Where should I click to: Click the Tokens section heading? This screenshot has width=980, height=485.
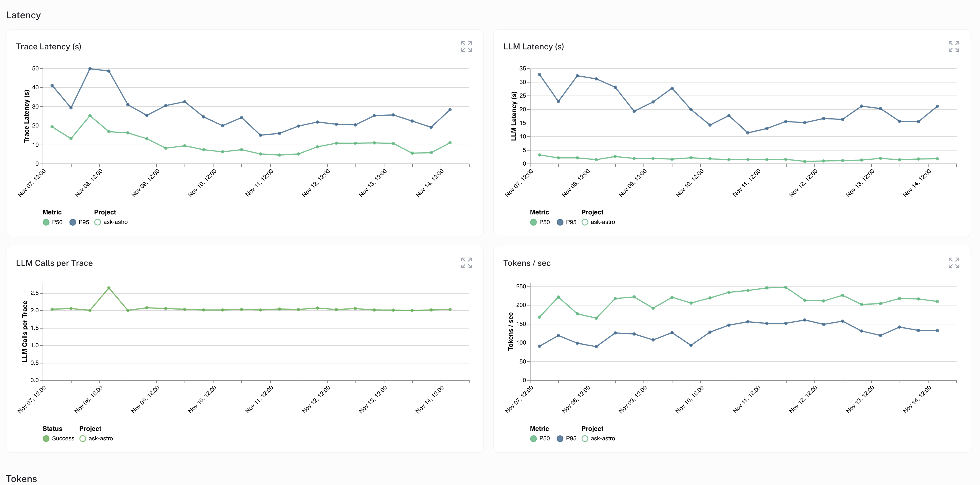[x=21, y=478]
